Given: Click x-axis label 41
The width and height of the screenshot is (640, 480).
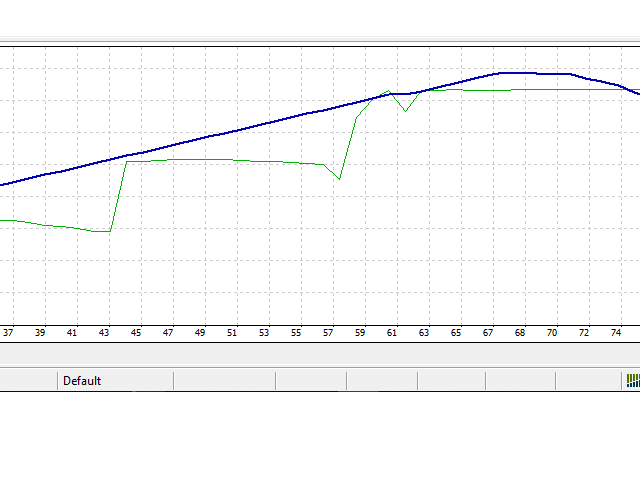Looking at the screenshot, I should pyautogui.click(x=72, y=333).
